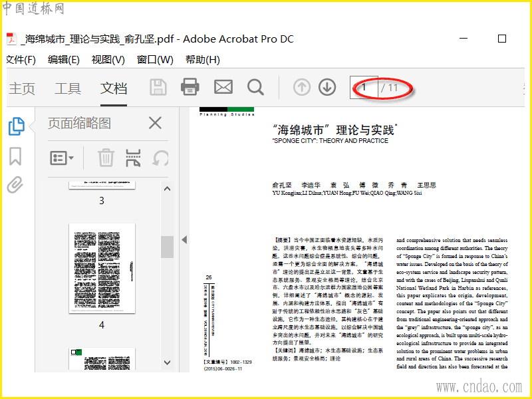Collapse the navigation pane arrow
Image resolution: width=532 pixels, height=399 pixels.
tap(184, 239)
